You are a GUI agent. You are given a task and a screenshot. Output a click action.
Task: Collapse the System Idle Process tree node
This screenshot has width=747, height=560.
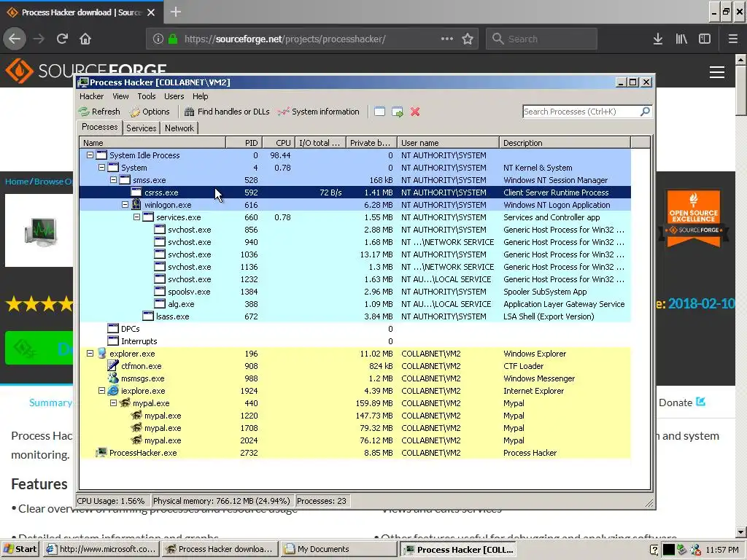90,155
